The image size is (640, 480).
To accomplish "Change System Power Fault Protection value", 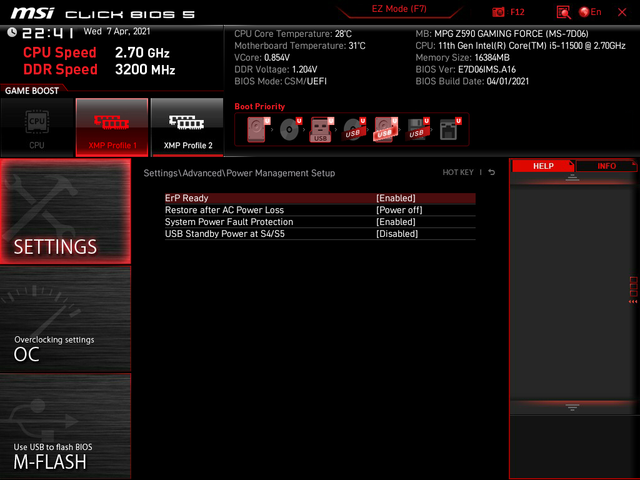I will tap(396, 222).
